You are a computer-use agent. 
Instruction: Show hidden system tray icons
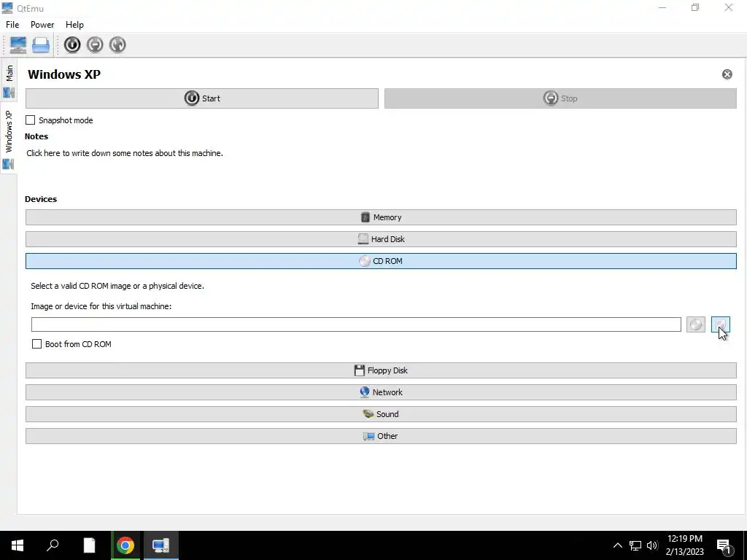point(617,545)
